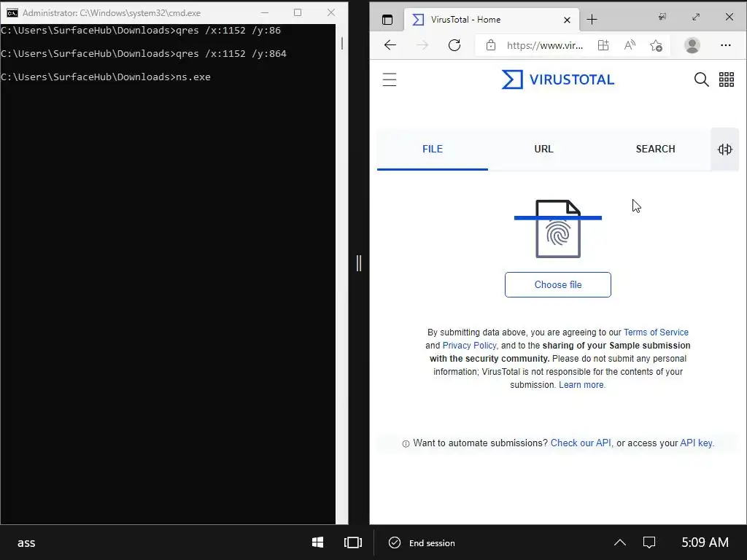Switch to the URL tab
Image resolution: width=747 pixels, height=560 pixels.
tap(543, 149)
